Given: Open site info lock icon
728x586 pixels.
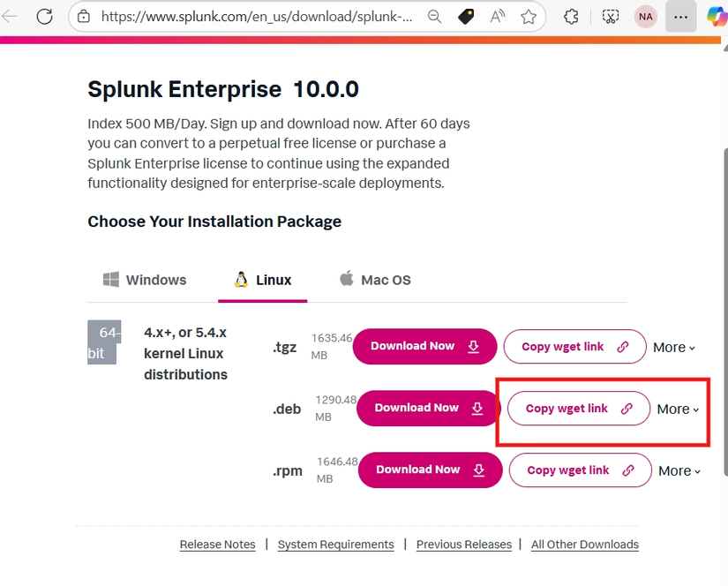Looking at the screenshot, I should click(x=84, y=17).
